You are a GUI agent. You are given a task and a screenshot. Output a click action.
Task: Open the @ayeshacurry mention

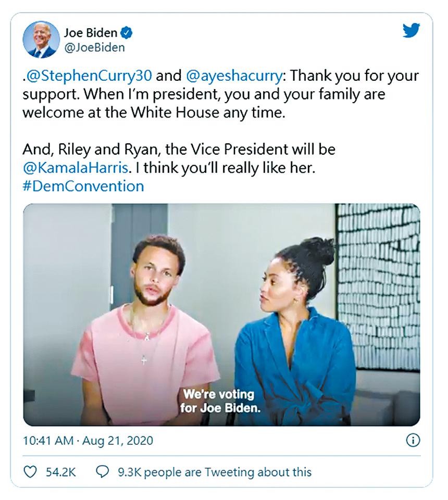click(234, 76)
